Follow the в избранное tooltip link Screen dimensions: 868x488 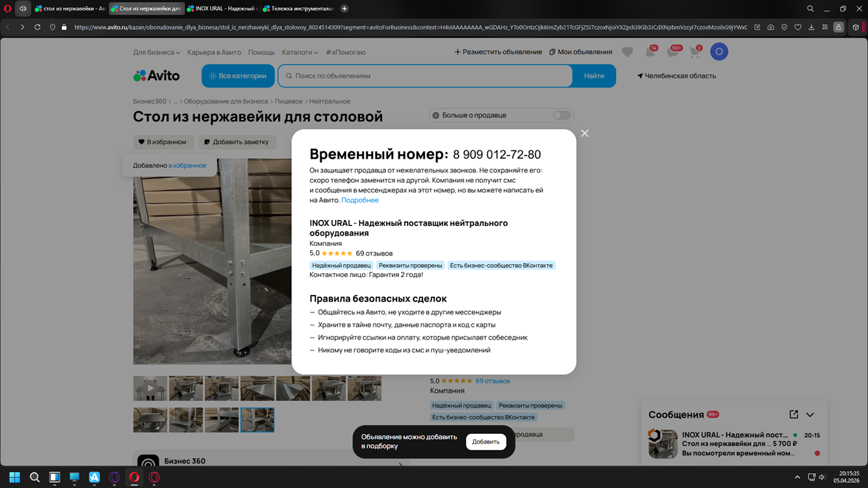187,165
